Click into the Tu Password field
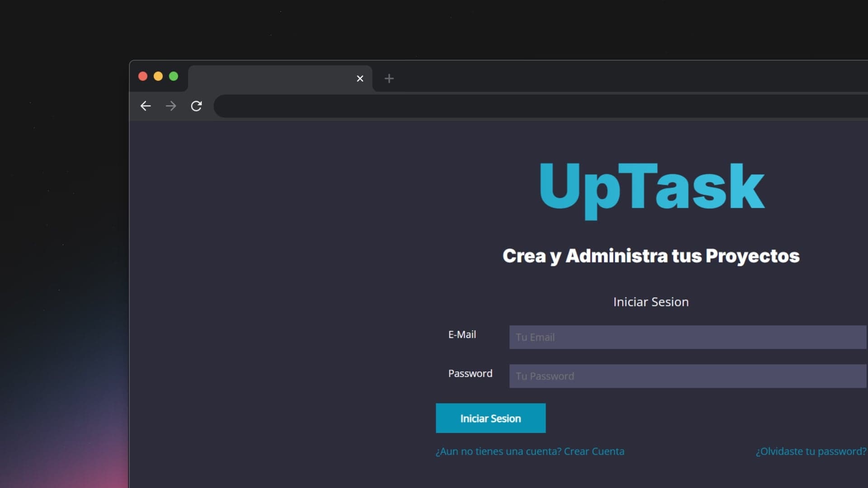868x488 pixels. [687, 376]
